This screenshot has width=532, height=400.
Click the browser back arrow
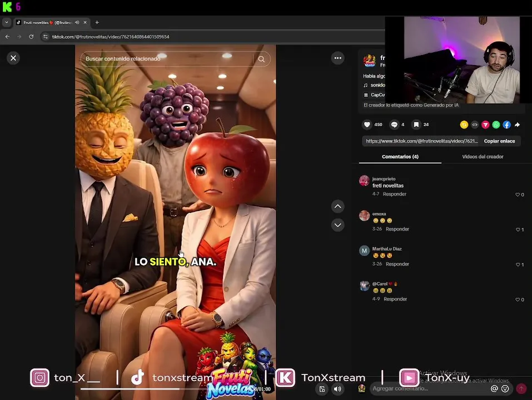coord(7,37)
